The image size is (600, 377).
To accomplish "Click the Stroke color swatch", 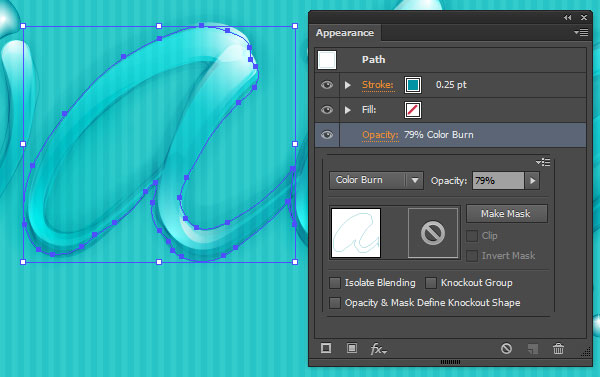I will click(x=413, y=85).
